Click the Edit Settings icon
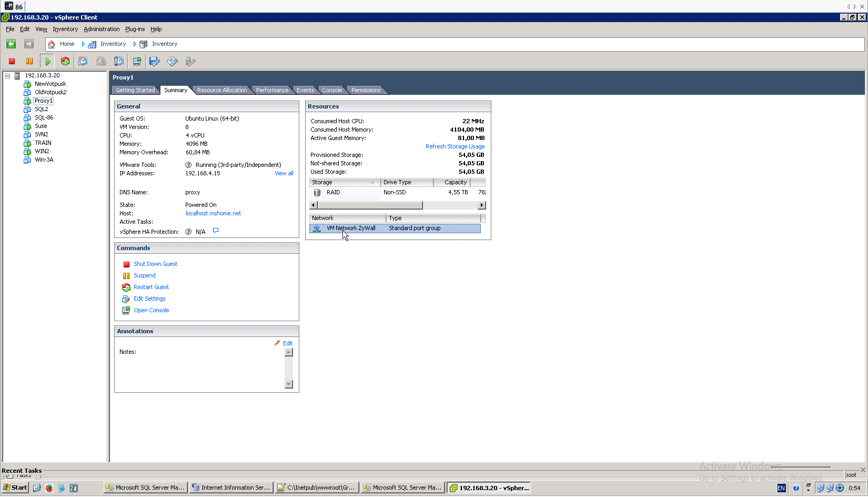This screenshot has height=497, width=868. [126, 299]
